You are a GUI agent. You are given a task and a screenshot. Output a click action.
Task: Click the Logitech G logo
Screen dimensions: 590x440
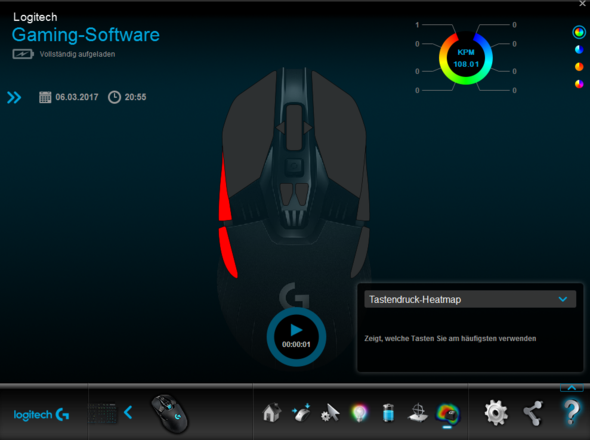41,415
